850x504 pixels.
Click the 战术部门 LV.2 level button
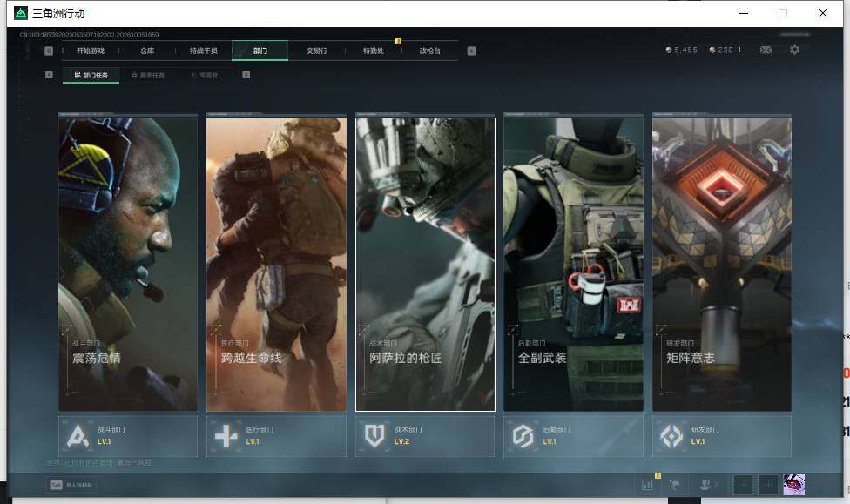[425, 436]
